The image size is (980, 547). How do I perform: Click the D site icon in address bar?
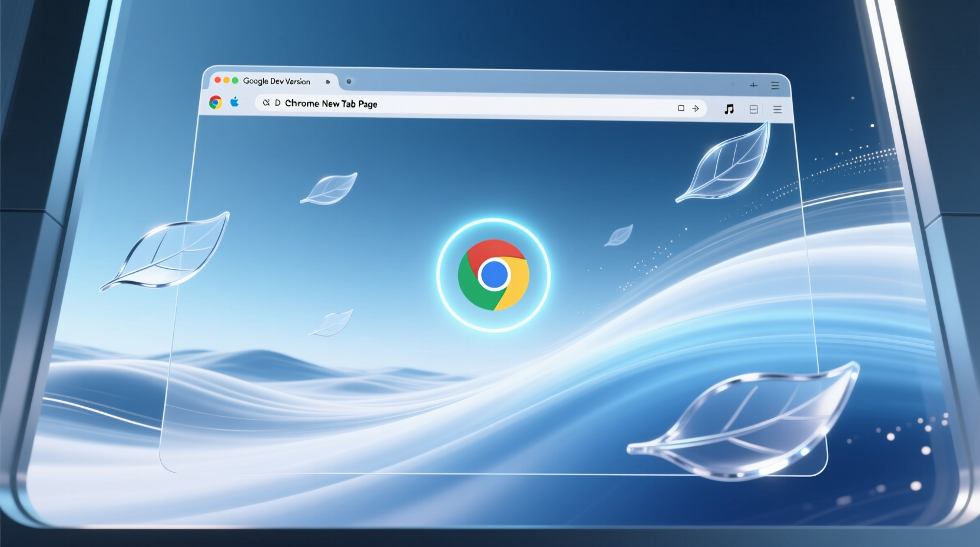277,103
